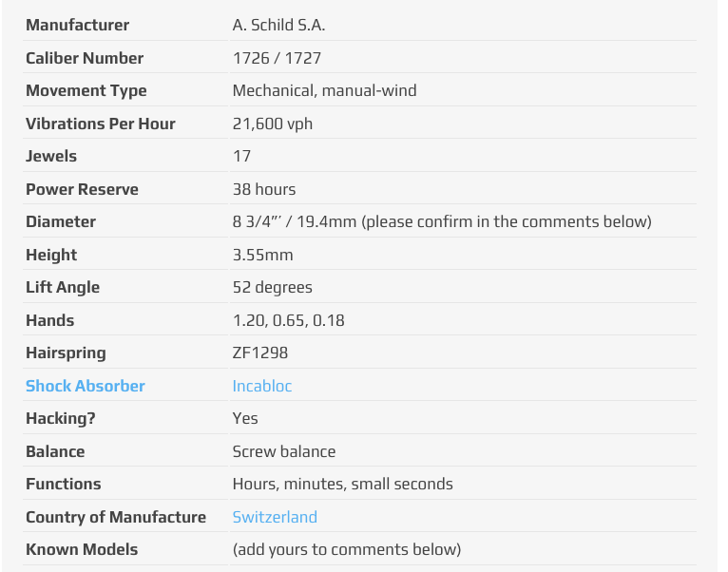The width and height of the screenshot is (728, 572).
Task: Select the hands sizes 1.20, 0.65, 0.18
Action: (x=288, y=321)
